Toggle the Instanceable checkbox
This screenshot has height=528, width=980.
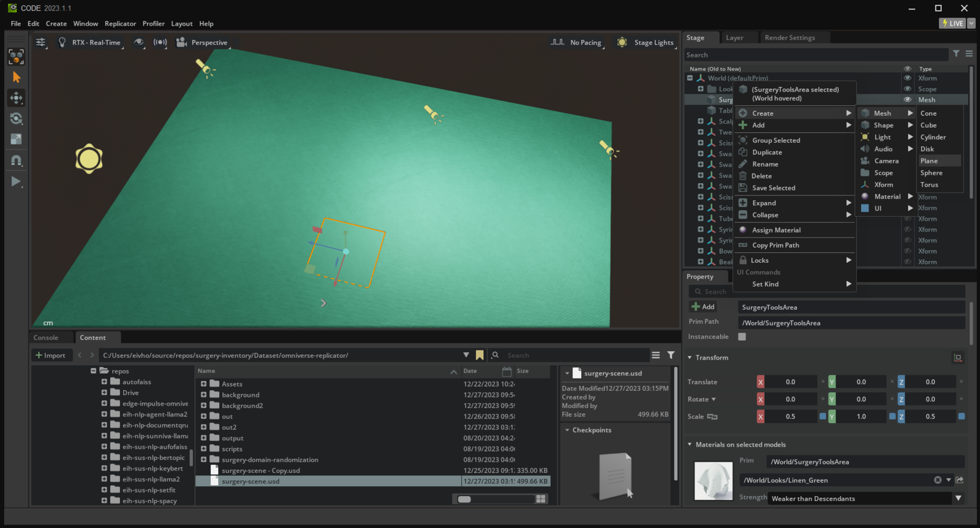[742, 337]
